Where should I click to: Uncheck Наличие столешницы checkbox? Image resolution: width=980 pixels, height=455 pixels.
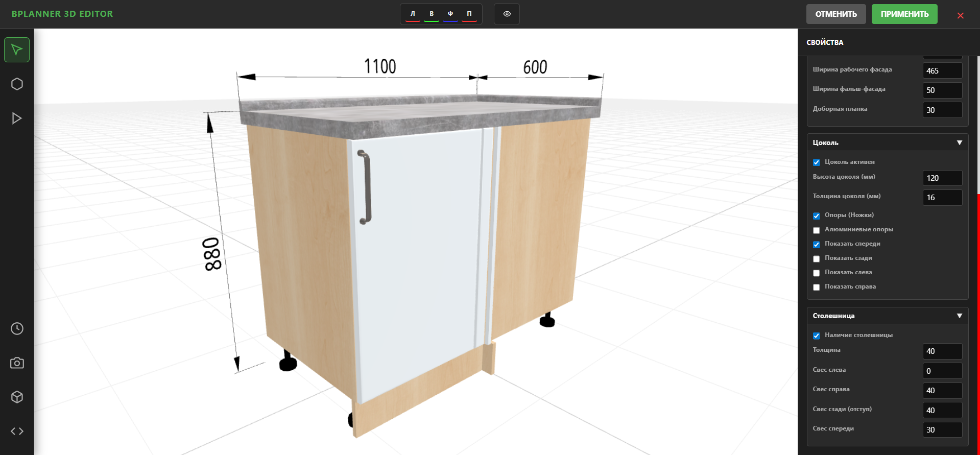click(817, 336)
